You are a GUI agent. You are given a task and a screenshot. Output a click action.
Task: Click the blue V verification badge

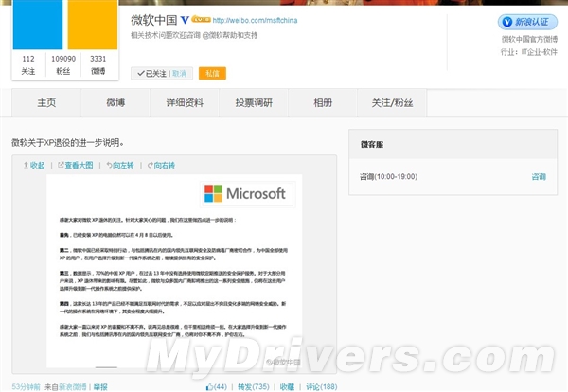click(x=185, y=20)
